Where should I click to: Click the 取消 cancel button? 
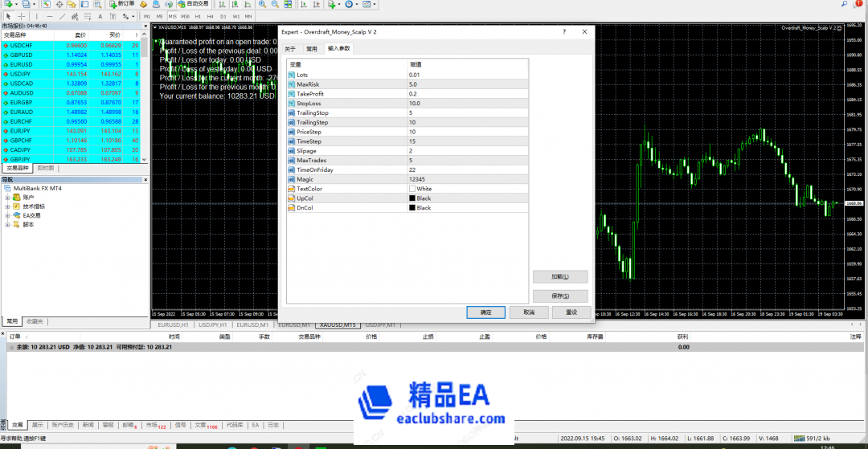point(529,312)
